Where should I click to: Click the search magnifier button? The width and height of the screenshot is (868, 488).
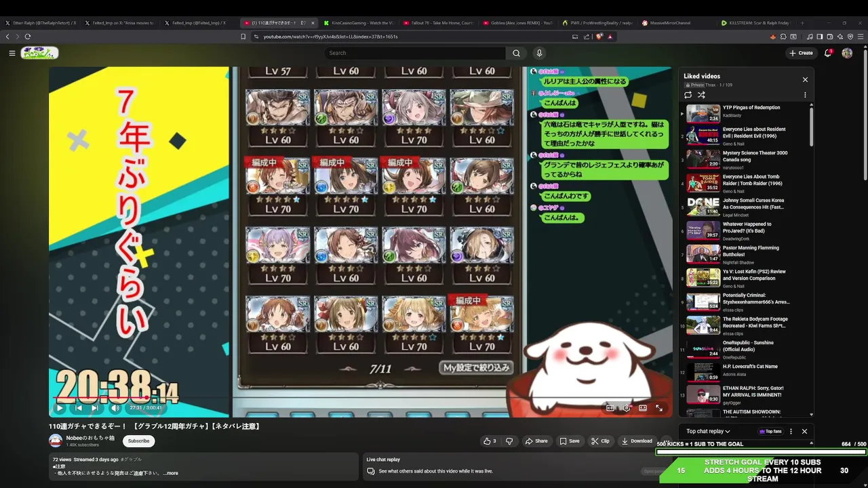pos(516,53)
